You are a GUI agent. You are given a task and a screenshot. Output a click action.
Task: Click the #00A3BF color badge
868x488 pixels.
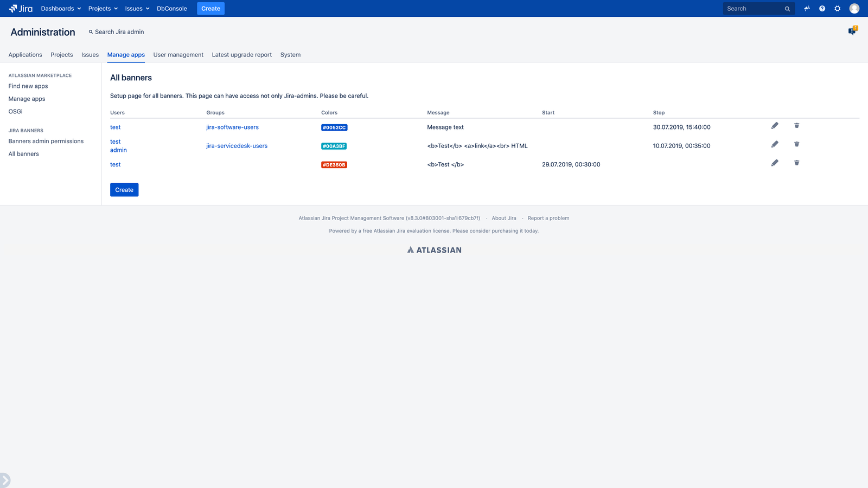(x=334, y=146)
